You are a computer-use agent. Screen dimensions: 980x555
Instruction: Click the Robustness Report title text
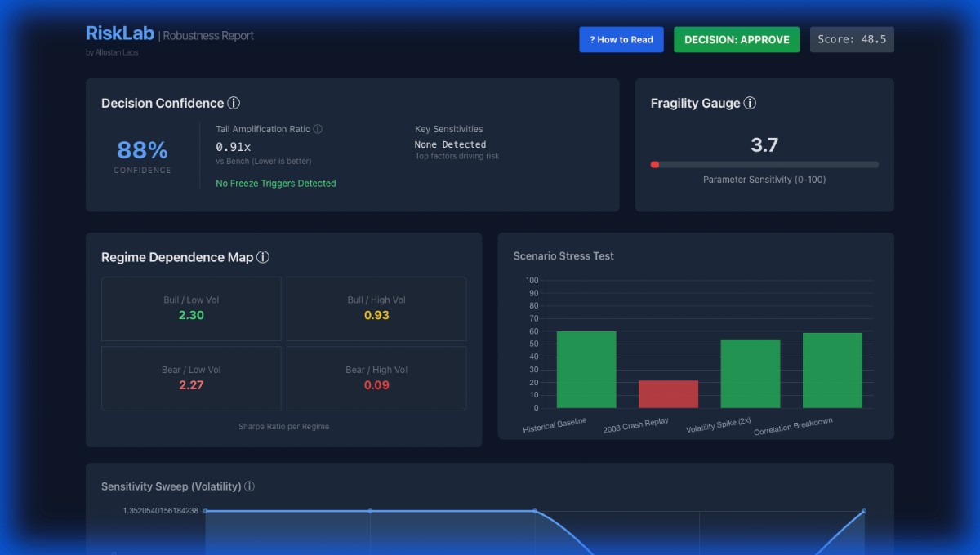point(208,36)
